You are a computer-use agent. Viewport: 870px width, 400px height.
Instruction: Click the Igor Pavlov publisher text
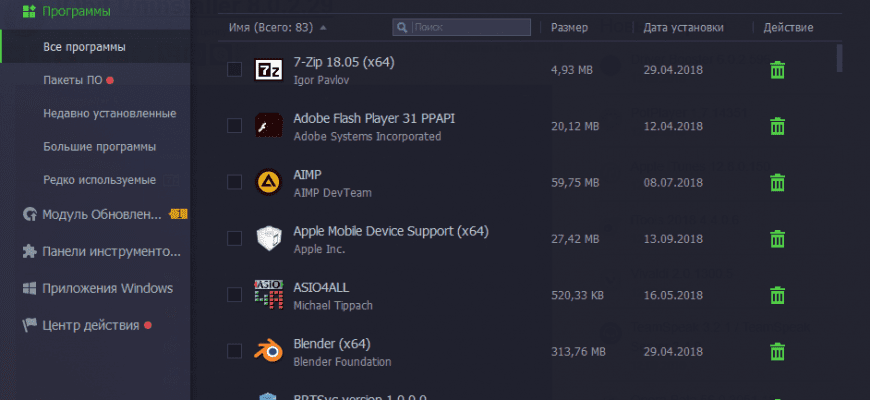point(321,80)
